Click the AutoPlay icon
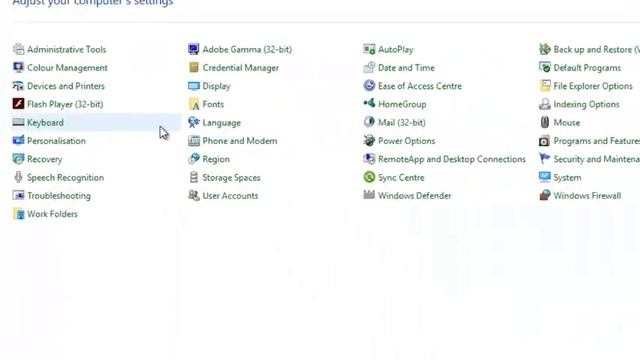640x360 pixels. pyautogui.click(x=369, y=49)
